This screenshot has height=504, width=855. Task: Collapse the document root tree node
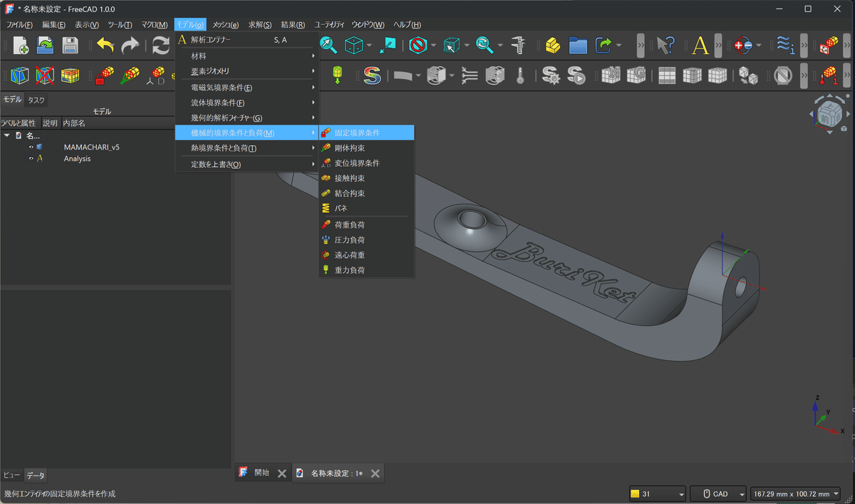click(x=7, y=135)
